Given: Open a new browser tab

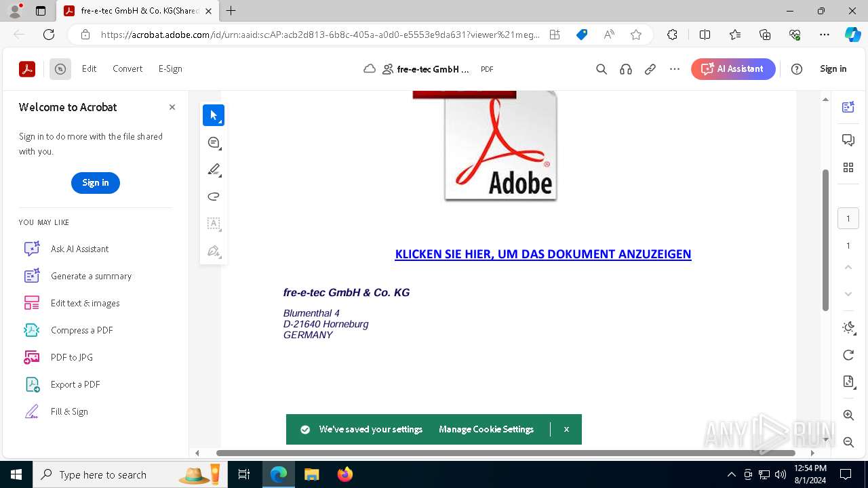Looking at the screenshot, I should (x=231, y=11).
